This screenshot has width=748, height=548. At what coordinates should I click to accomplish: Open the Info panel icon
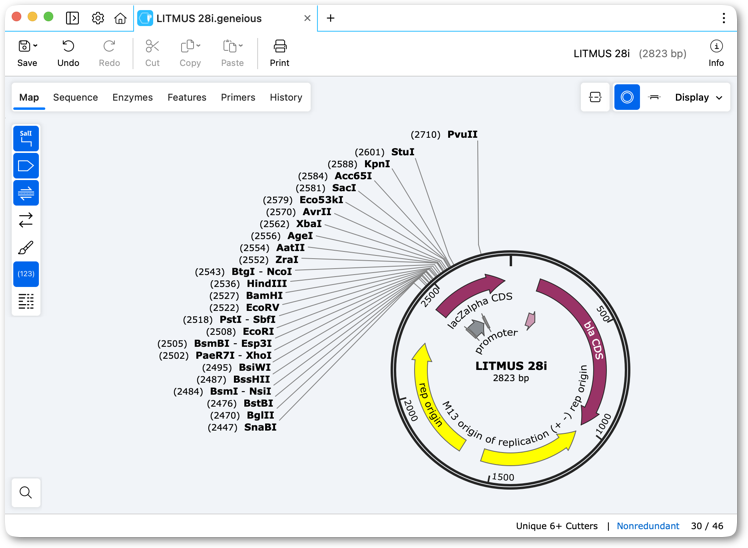coord(716,46)
